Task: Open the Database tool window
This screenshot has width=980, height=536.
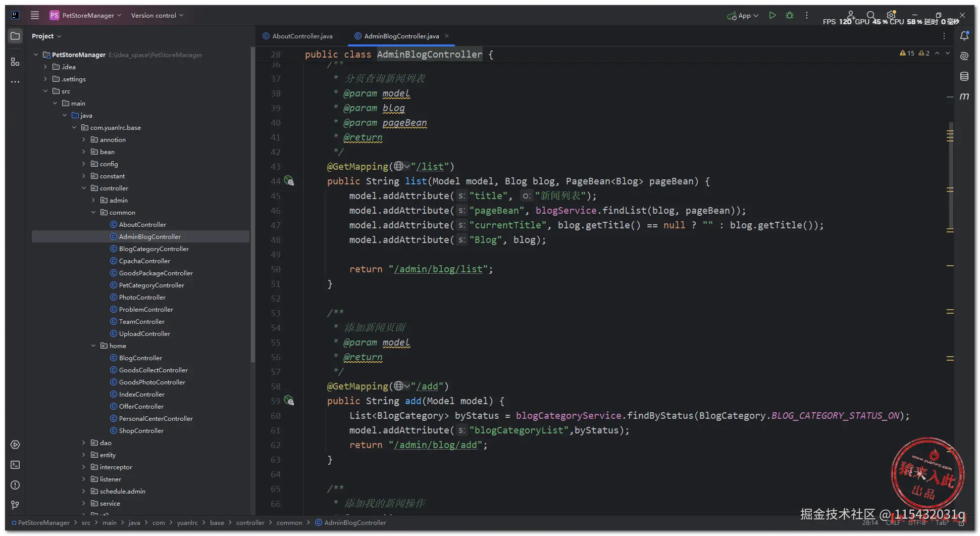Action: (964, 76)
